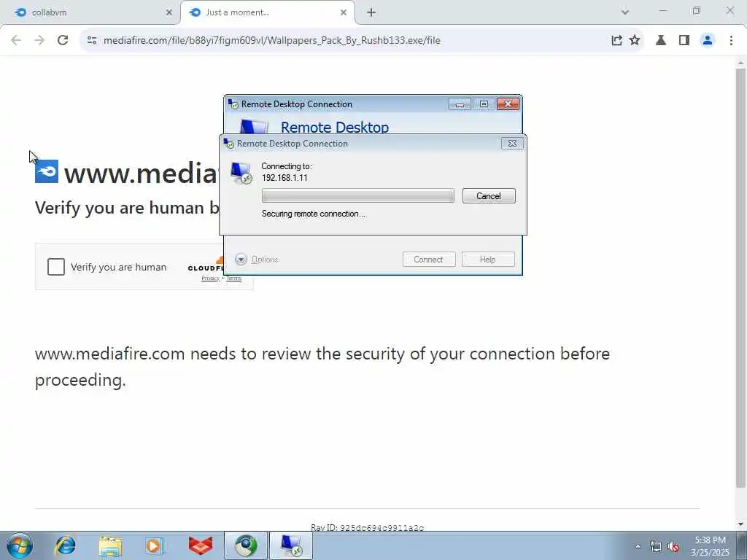Viewport: 747px width, 560px height.
Task: Go forward in browser history
Action: [x=39, y=41]
